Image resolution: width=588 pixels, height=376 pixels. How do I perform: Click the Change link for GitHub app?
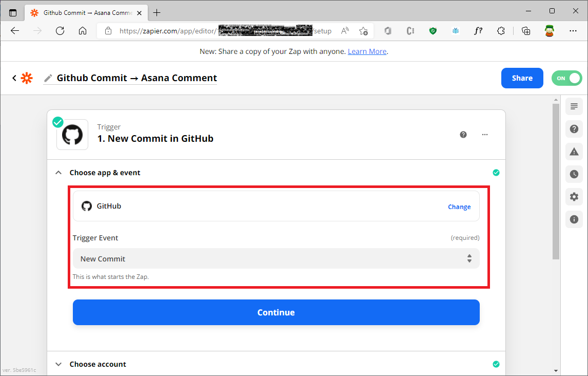[459, 207]
